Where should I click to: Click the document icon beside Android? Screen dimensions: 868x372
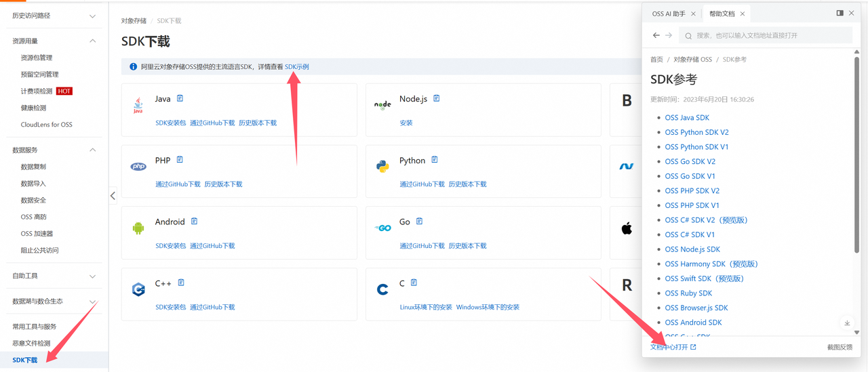(194, 222)
